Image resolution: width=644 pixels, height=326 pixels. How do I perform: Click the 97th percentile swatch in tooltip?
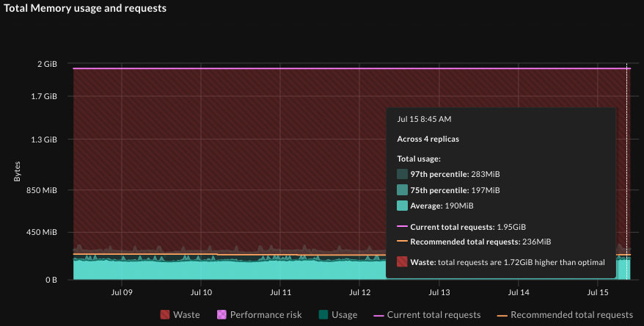pyautogui.click(x=402, y=174)
